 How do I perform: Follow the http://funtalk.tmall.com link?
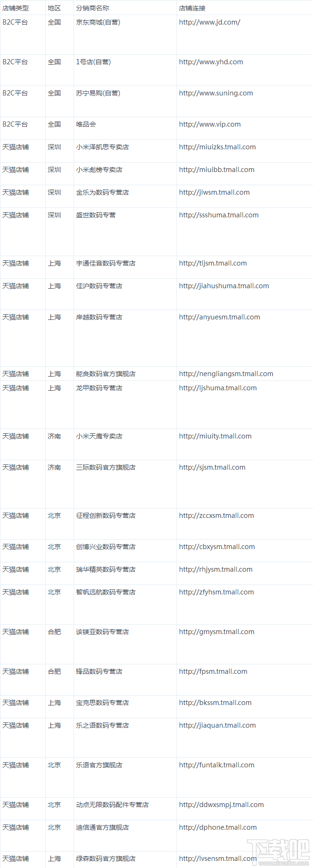[217, 765]
